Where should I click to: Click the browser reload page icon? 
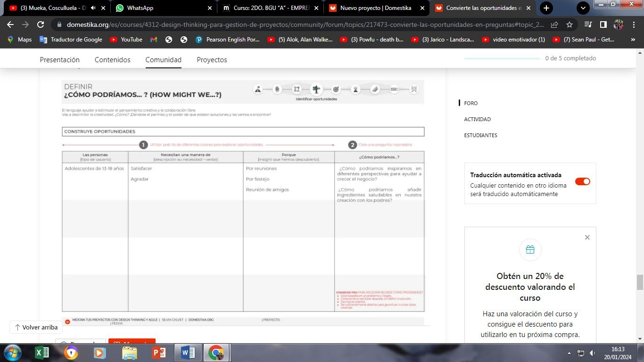point(41,25)
